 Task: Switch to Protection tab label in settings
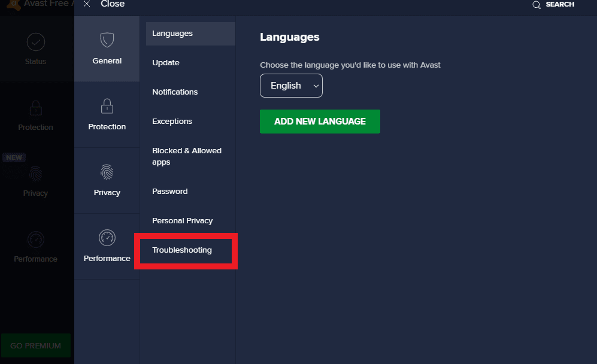click(107, 127)
